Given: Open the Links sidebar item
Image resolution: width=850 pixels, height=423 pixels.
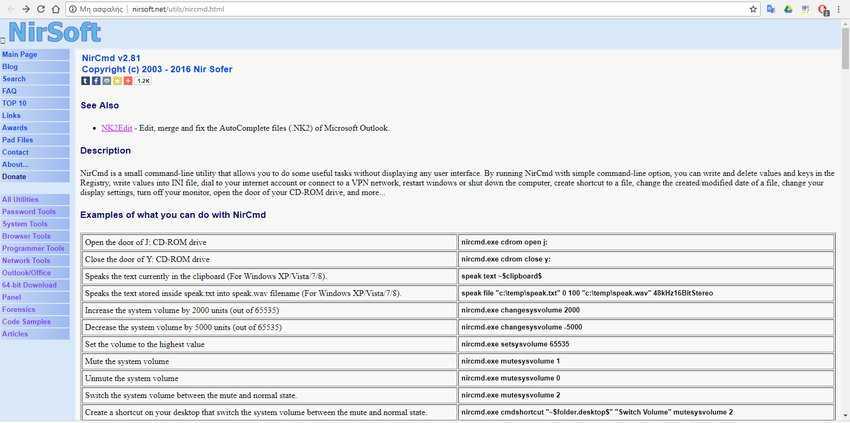Looking at the screenshot, I should [x=35, y=116].
